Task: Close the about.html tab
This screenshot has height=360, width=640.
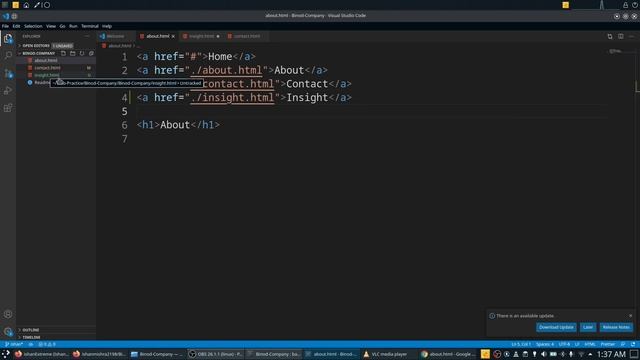Action: tap(173, 36)
